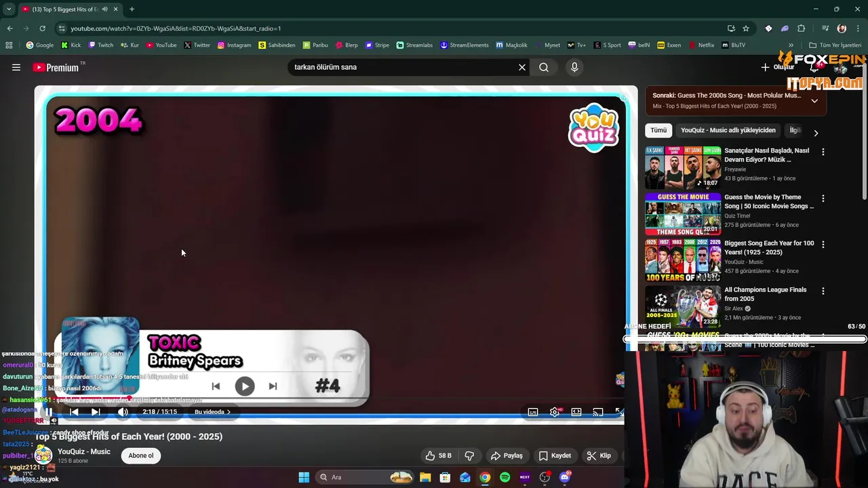The image size is (868, 488).
Task: Open more options for Biggest Song Each Year video
Action: click(823, 245)
